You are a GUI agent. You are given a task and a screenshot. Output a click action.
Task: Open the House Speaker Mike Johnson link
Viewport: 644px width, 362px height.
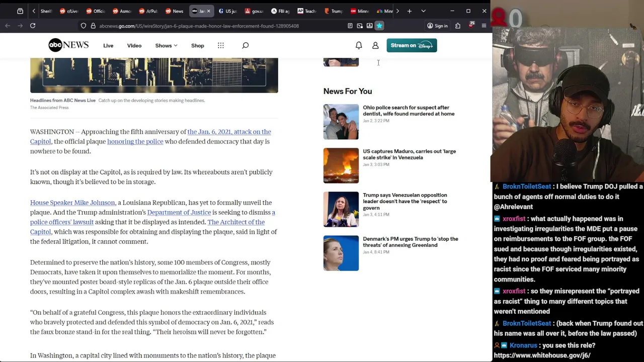click(x=72, y=203)
